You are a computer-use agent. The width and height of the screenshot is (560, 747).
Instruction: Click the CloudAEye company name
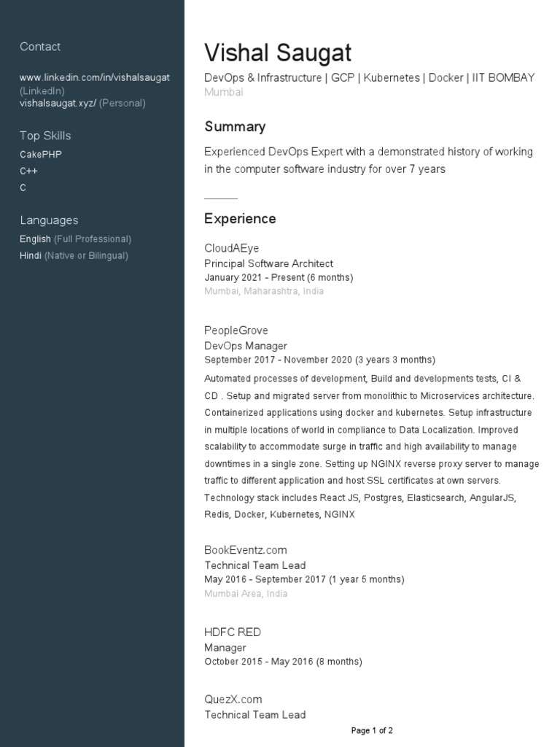point(231,248)
